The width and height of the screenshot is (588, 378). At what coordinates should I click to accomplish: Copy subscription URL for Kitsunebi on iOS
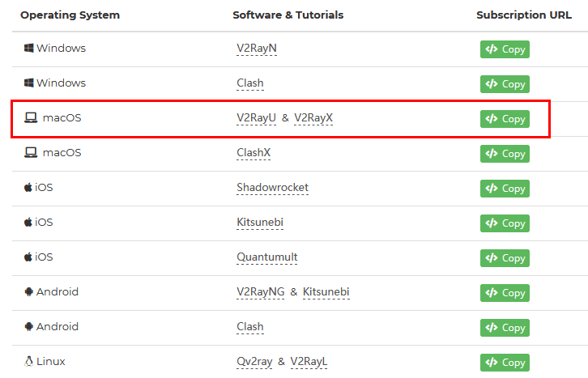tap(505, 223)
